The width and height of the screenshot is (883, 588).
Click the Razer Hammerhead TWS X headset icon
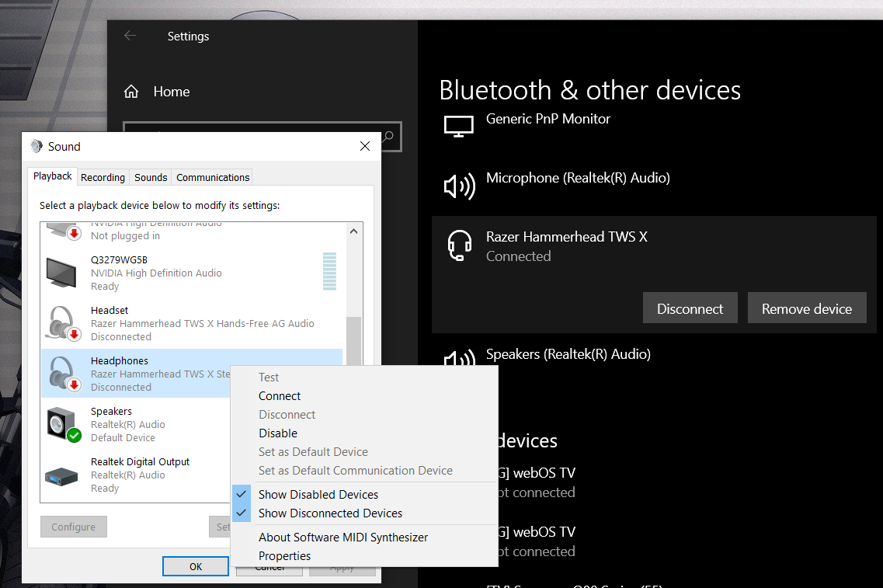tap(460, 245)
